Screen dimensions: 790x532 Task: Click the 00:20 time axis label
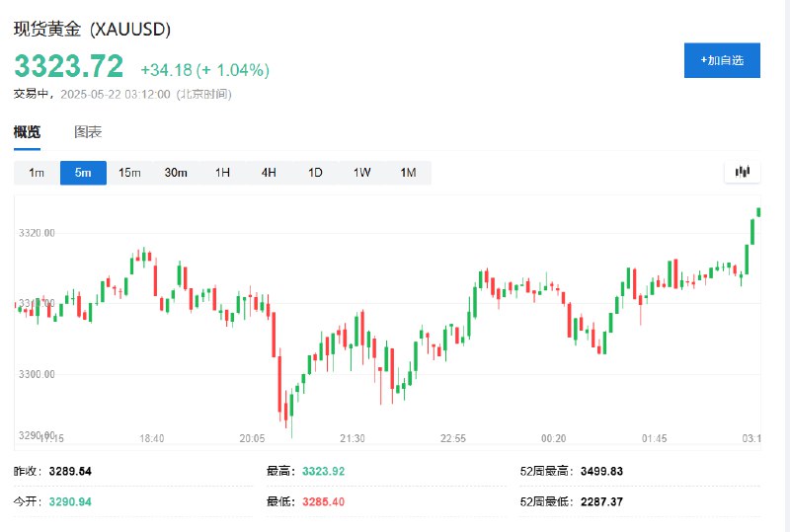(553, 438)
